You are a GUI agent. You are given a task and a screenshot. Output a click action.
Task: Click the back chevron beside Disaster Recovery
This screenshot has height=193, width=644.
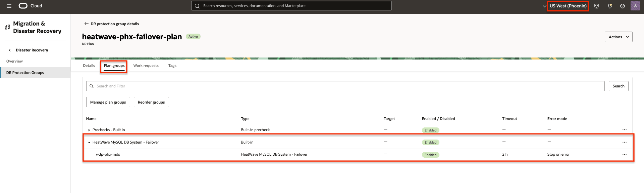click(10, 50)
